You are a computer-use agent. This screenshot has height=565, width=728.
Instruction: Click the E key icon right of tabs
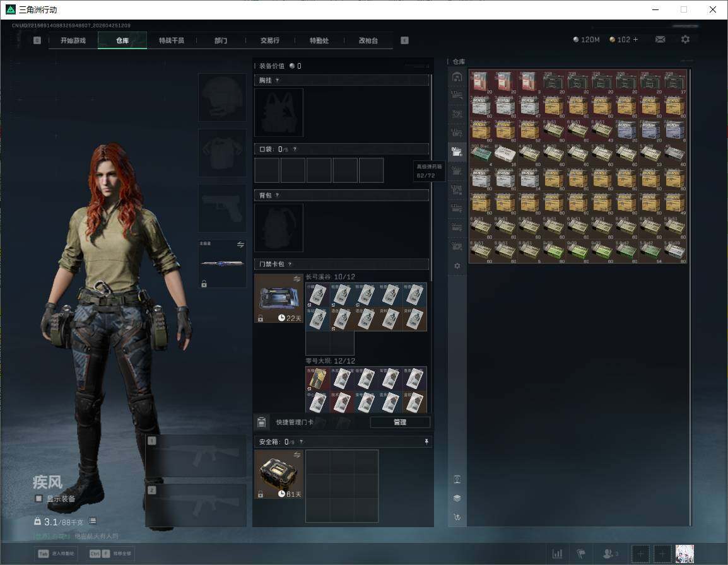(404, 40)
